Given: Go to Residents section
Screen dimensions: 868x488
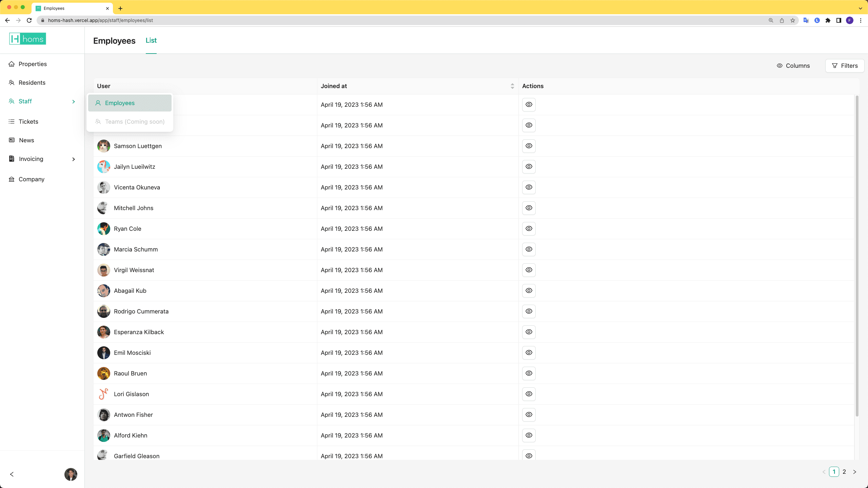Looking at the screenshot, I should (32, 83).
